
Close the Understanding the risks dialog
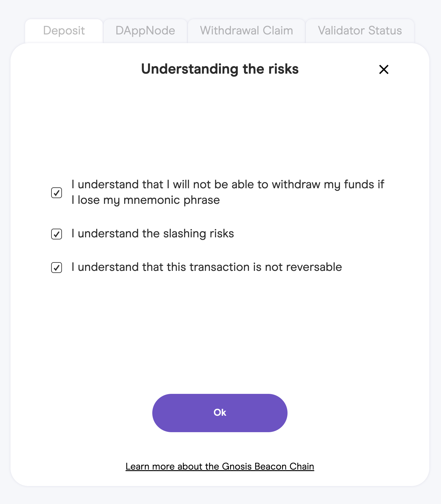pos(384,69)
